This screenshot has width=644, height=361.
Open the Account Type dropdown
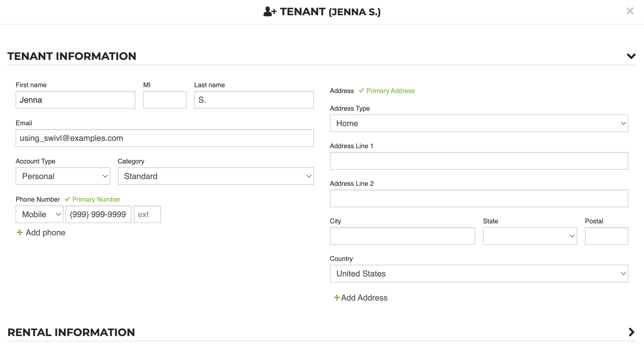63,176
